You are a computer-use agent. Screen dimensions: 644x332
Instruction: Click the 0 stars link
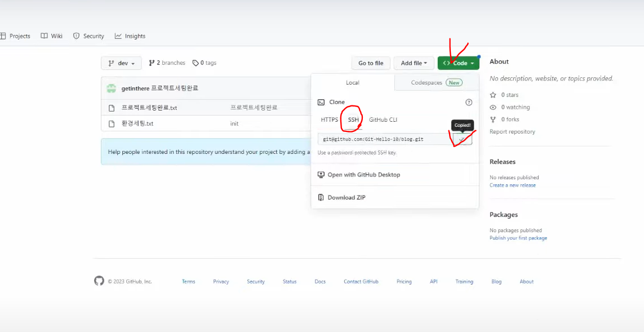pyautogui.click(x=504, y=95)
